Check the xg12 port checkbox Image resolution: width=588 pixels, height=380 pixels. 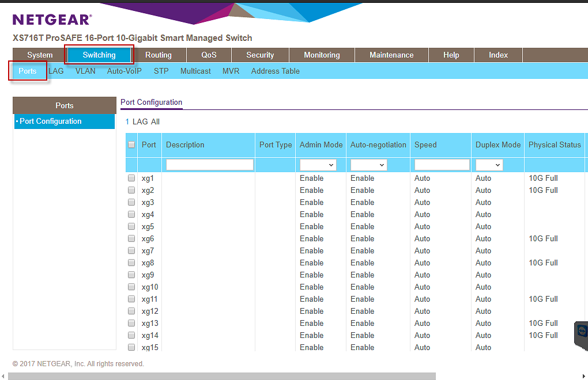click(x=131, y=311)
